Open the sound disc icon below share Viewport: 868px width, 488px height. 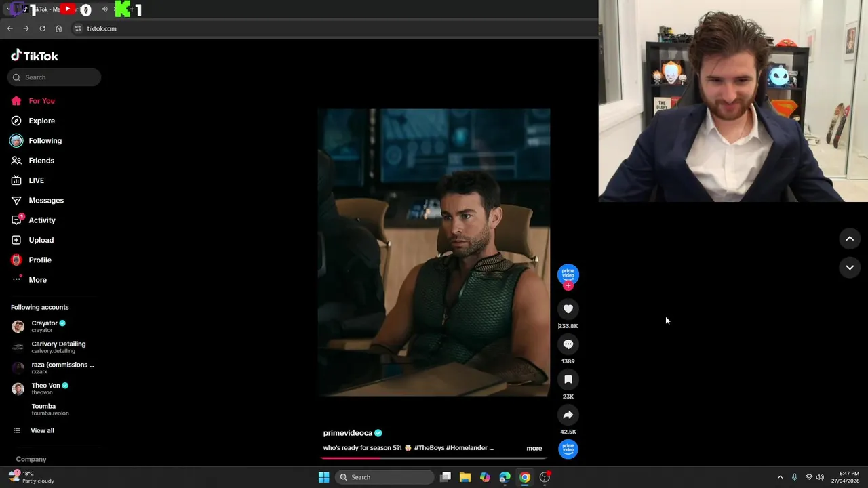click(568, 449)
